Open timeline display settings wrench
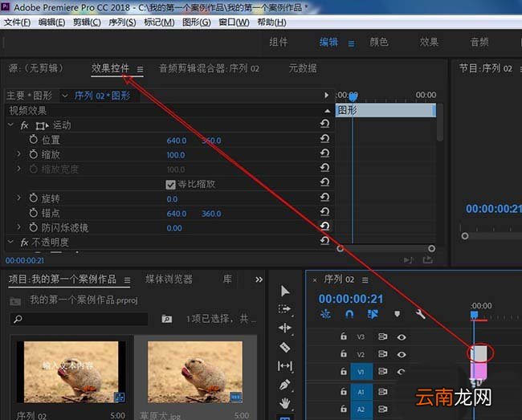 pos(421,314)
